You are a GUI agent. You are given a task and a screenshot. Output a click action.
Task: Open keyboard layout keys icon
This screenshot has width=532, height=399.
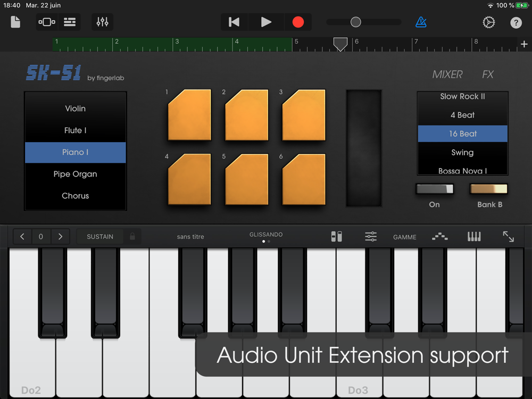click(x=474, y=237)
